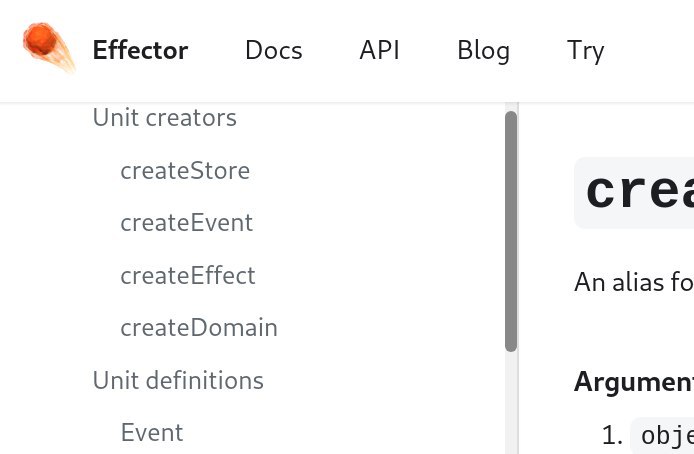Collapse the Unit creators sidebar section
This screenshot has width=694, height=454.
point(165,118)
